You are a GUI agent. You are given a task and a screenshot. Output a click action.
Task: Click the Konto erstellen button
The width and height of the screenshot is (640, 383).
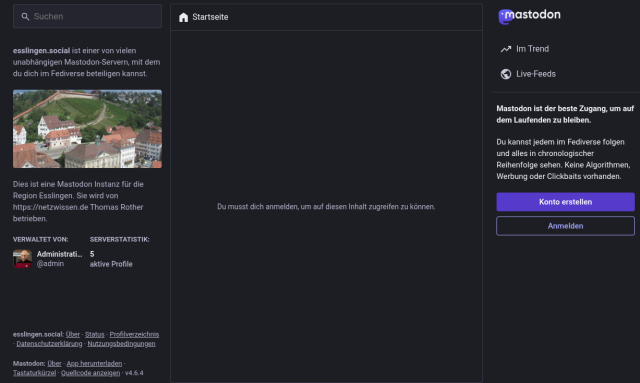[565, 202]
